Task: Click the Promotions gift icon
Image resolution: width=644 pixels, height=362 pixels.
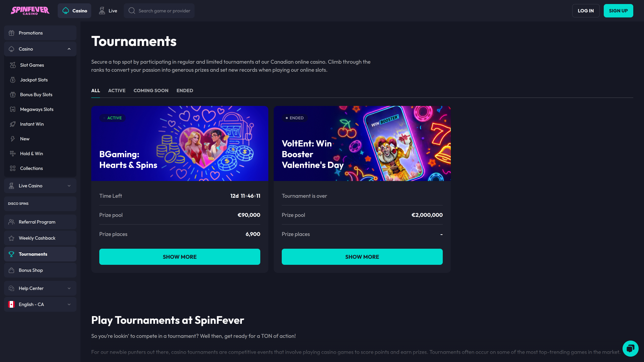Action: [12, 33]
